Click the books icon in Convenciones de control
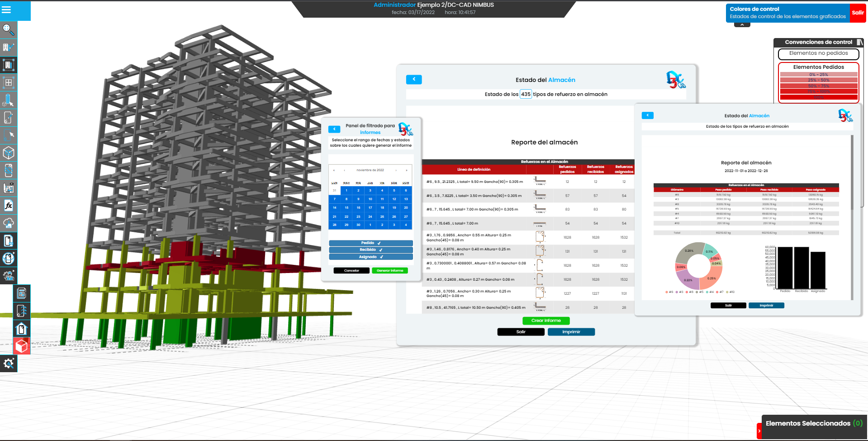The image size is (868, 441). (x=859, y=42)
